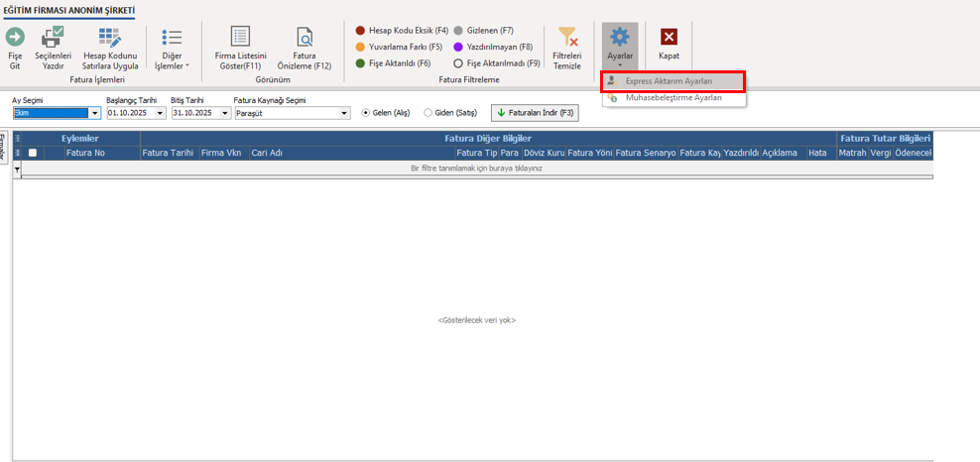Clear filters with Filtreleri Temizle icon
Image resolution: width=980 pixels, height=462 pixels.
coord(567,37)
